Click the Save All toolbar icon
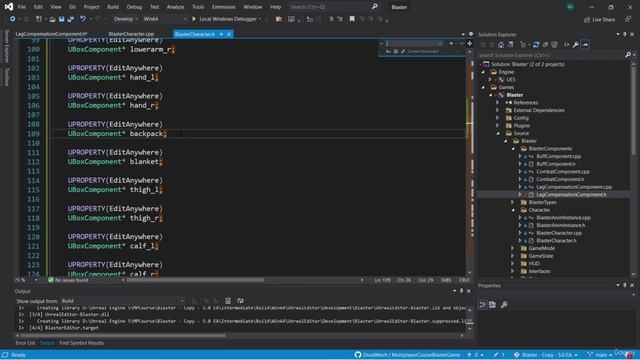The width and height of the screenshot is (640, 360). 71,19
